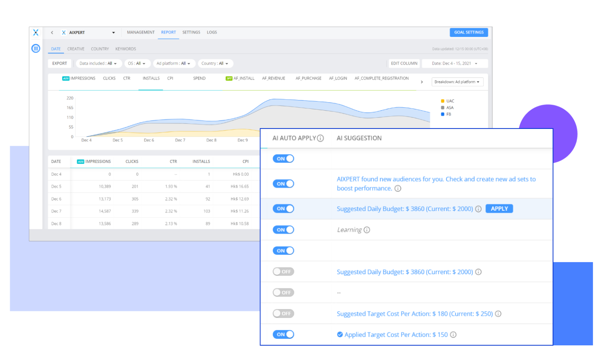The image size is (601, 364).
Task: Select the SPEND metric tab
Action: click(199, 78)
